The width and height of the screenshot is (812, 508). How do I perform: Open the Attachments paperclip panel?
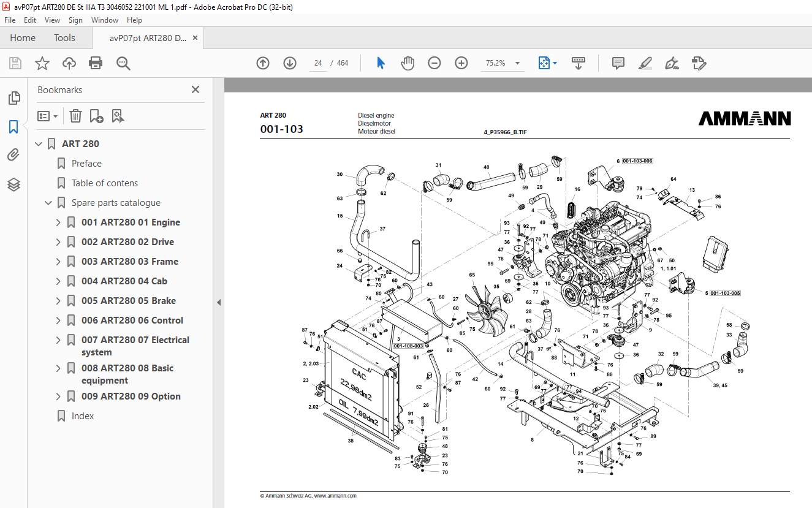point(13,155)
